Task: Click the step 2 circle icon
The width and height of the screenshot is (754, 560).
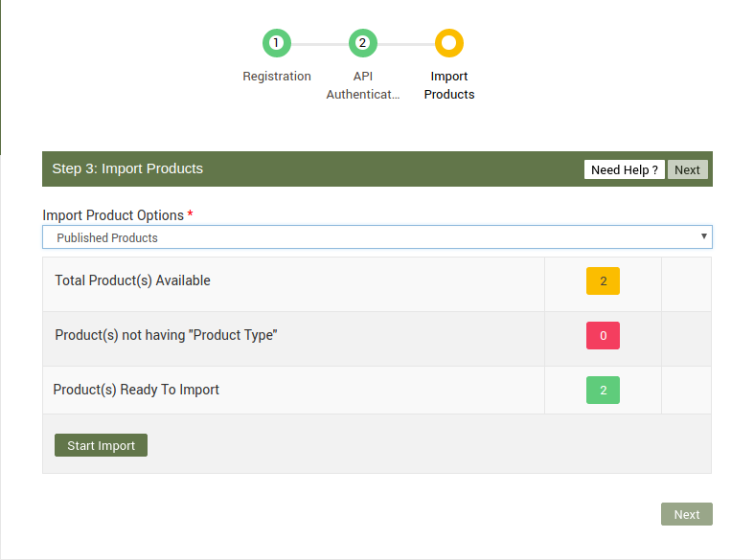Action: (x=362, y=43)
